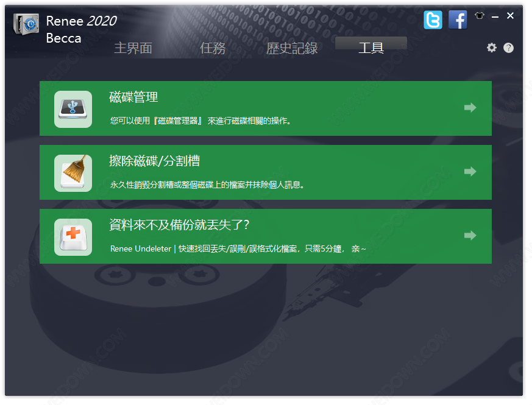The image size is (532, 405).
Task: Click the Renee Becca safe logo icon
Action: [26, 24]
